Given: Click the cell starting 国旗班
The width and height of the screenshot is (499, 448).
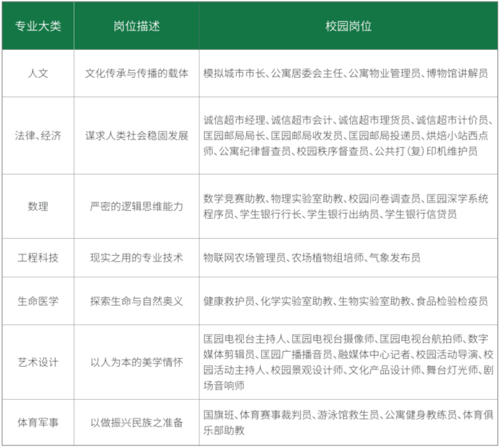Looking at the screenshot, I should 348,423.
